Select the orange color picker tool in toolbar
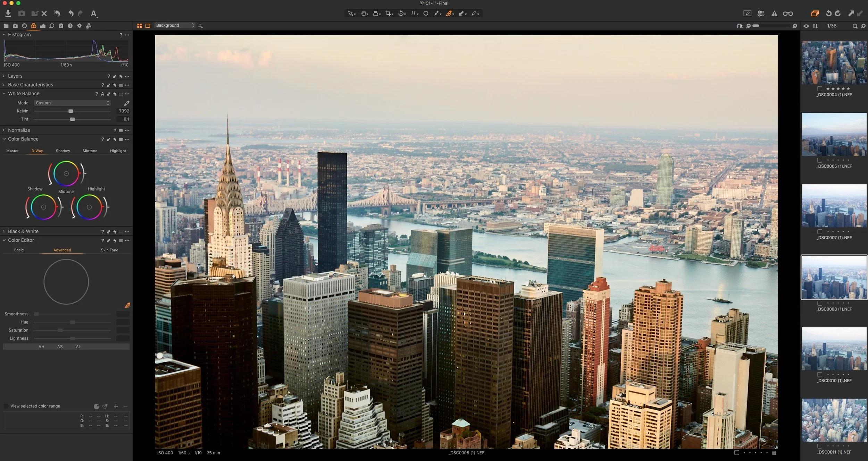Viewport: 868px width, 461px height. [x=450, y=14]
